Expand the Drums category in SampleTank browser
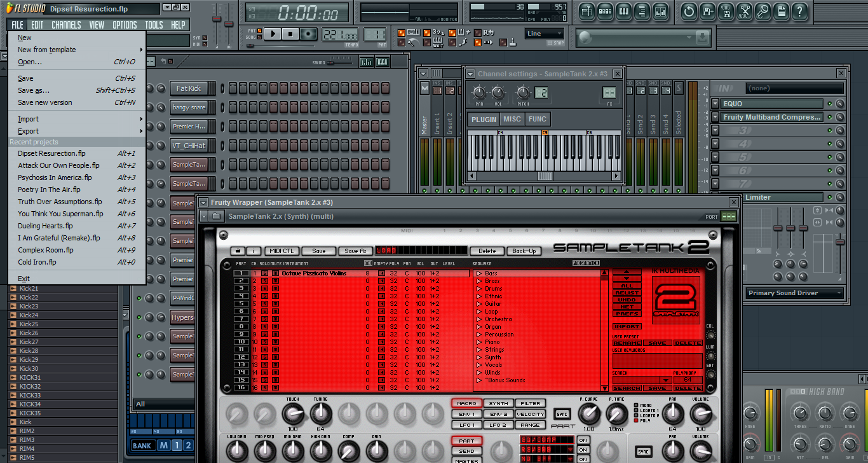Viewport: 868px width, 463px height. pyautogui.click(x=479, y=289)
